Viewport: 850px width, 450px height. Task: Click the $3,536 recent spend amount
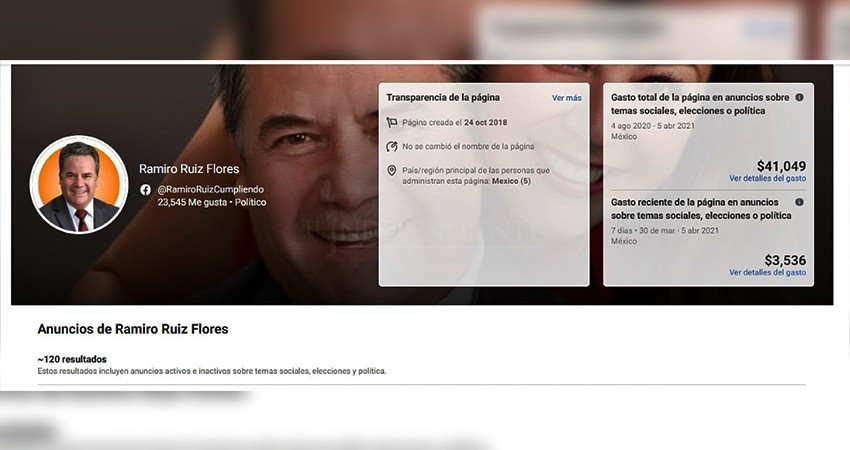[x=785, y=260]
